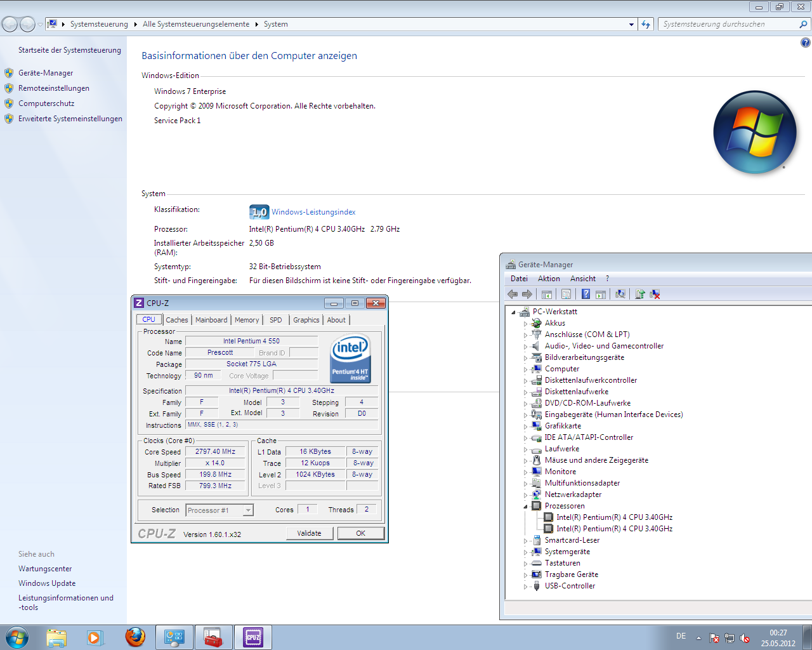The width and height of the screenshot is (812, 650).
Task: Open Windows Media Player from taskbar
Action: [x=95, y=637]
